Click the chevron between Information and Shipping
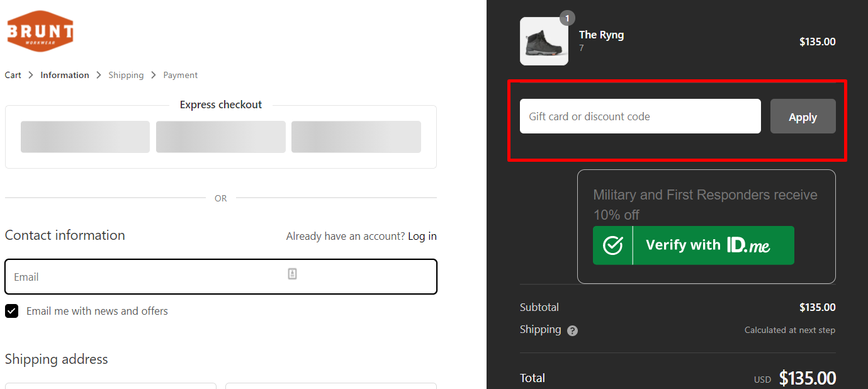 [x=99, y=75]
